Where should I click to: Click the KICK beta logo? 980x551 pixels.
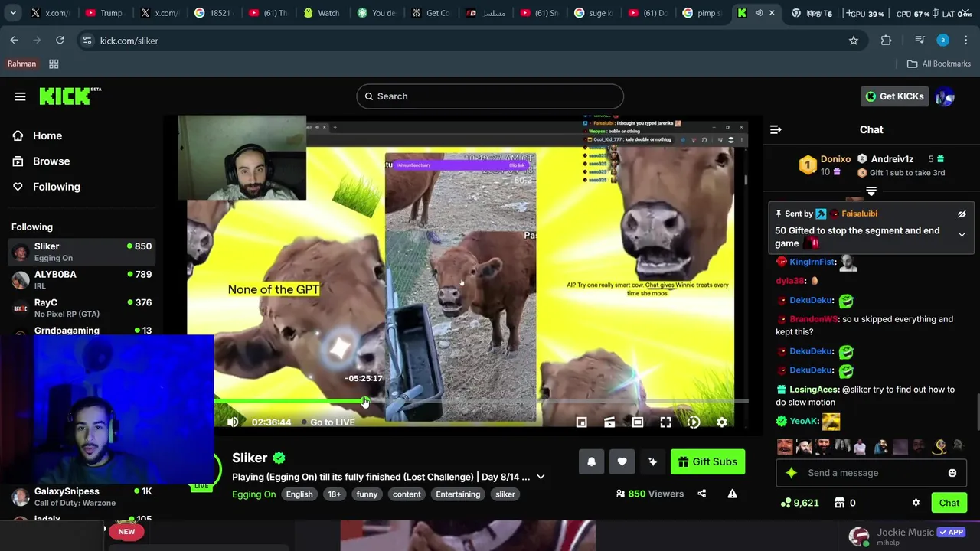70,96
